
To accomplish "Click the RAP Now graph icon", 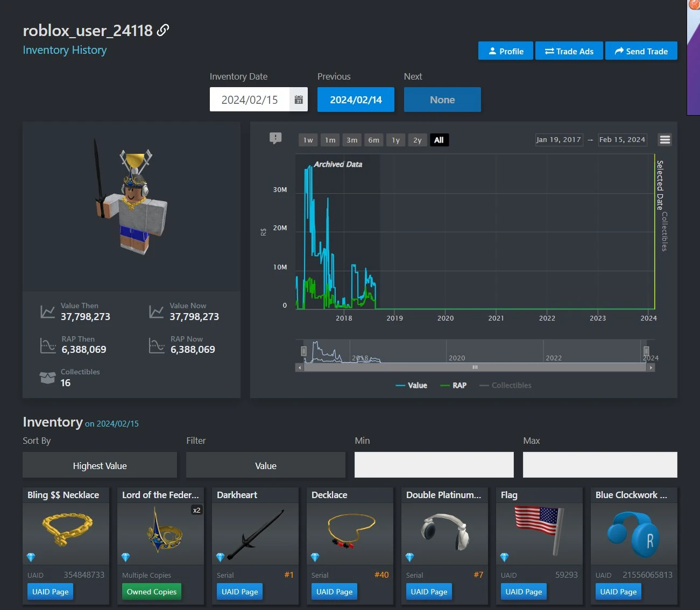I will click(157, 345).
